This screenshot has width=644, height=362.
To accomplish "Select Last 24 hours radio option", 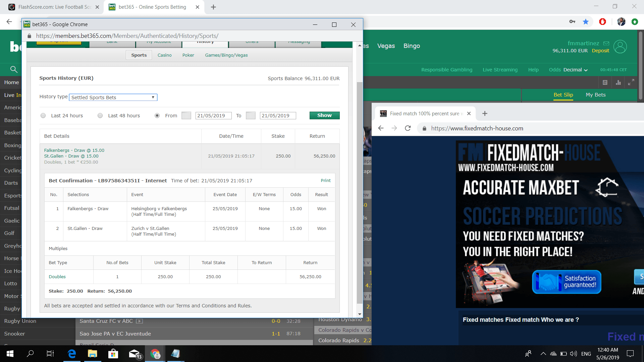I will coord(43,116).
